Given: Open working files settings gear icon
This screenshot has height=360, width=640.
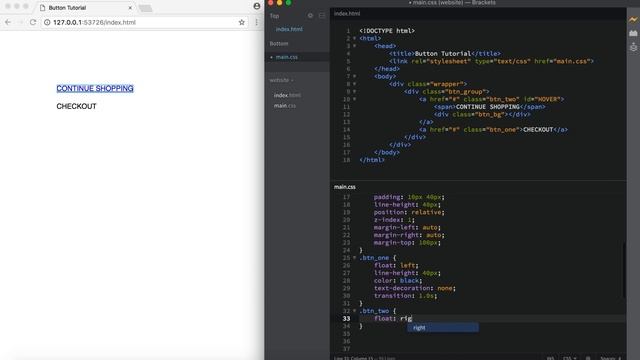Looking at the screenshot, I should pyautogui.click(x=310, y=16).
